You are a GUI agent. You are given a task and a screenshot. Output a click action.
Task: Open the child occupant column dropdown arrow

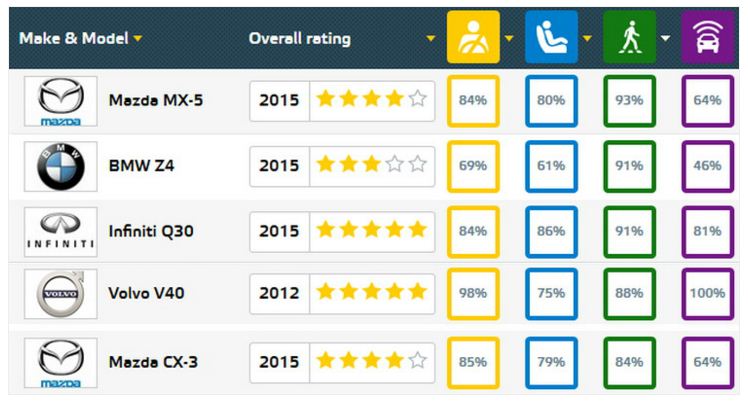coord(587,39)
